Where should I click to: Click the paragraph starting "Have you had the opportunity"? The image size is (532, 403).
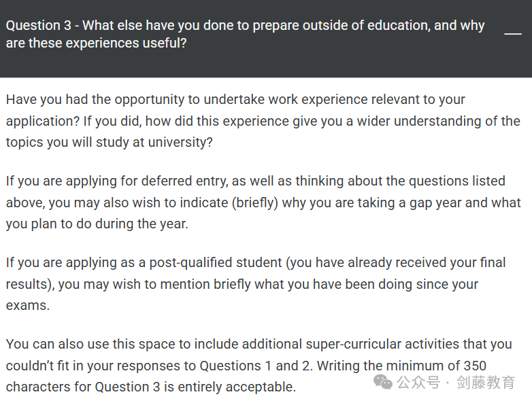coord(263,121)
